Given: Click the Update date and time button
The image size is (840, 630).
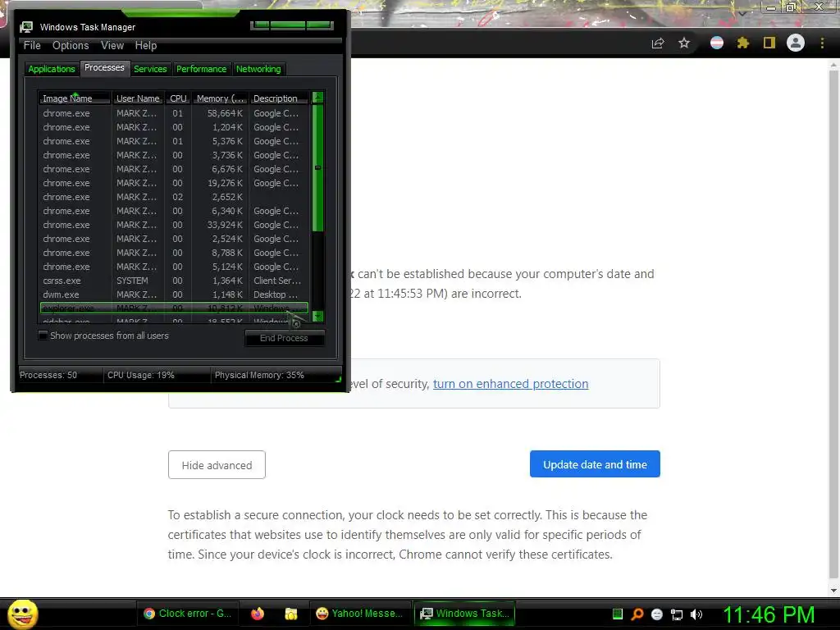Looking at the screenshot, I should coord(595,464).
